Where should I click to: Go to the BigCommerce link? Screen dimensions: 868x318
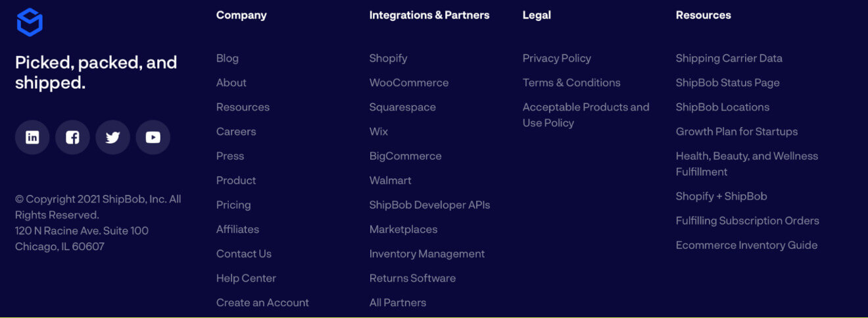click(x=406, y=155)
